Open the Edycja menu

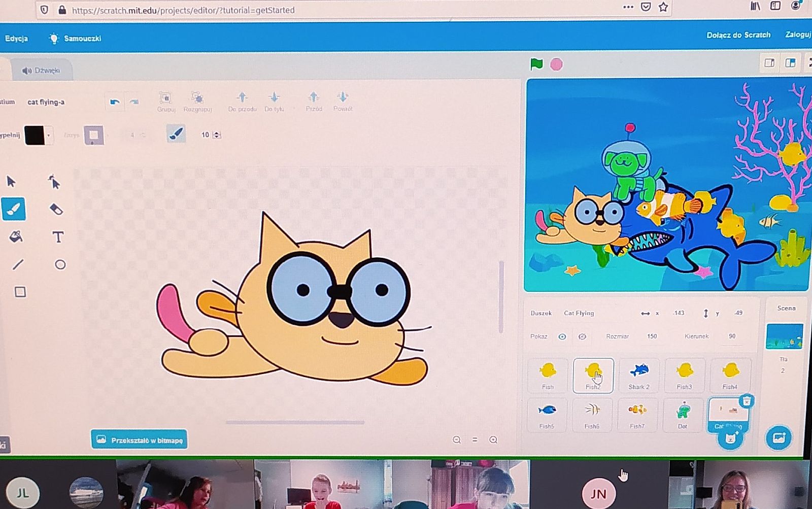pyautogui.click(x=16, y=39)
